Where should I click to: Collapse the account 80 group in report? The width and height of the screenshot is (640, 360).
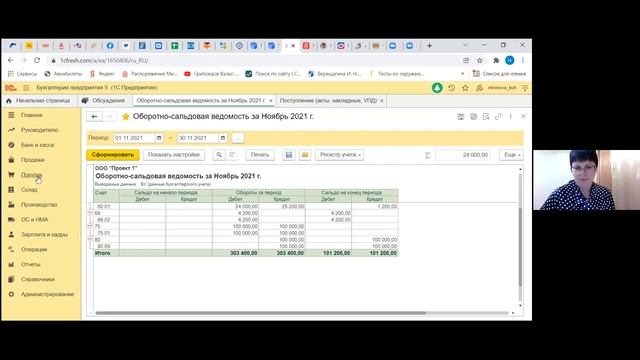(x=91, y=240)
